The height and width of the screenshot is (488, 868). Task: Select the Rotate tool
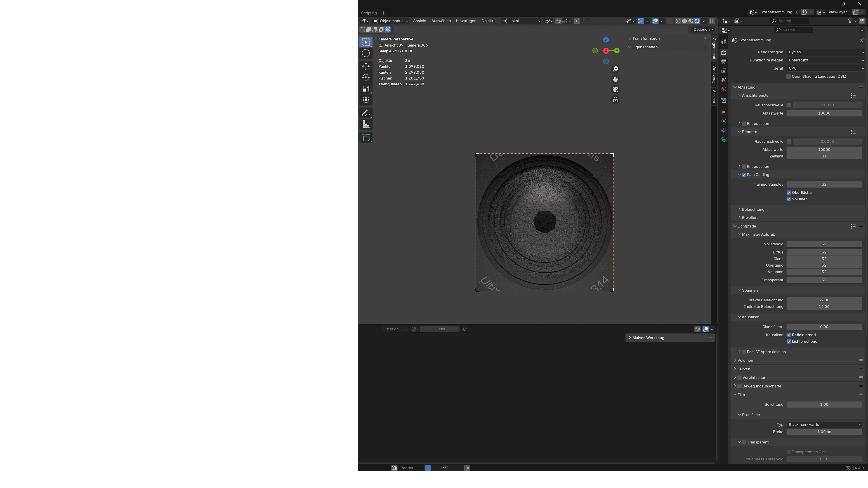tap(366, 77)
